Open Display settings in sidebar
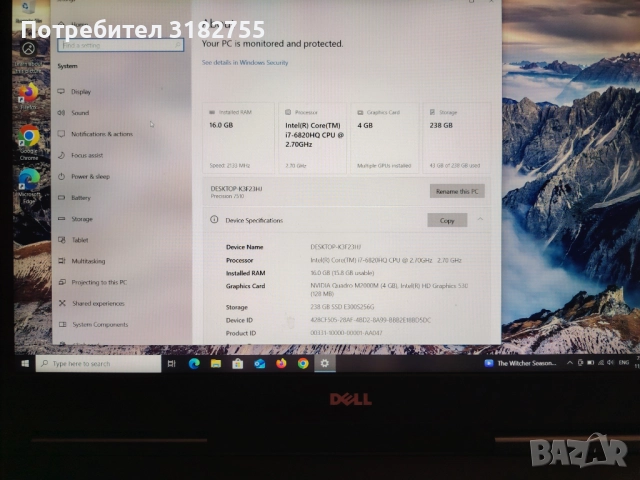Screen dimensions: 640x480 coord(81,92)
